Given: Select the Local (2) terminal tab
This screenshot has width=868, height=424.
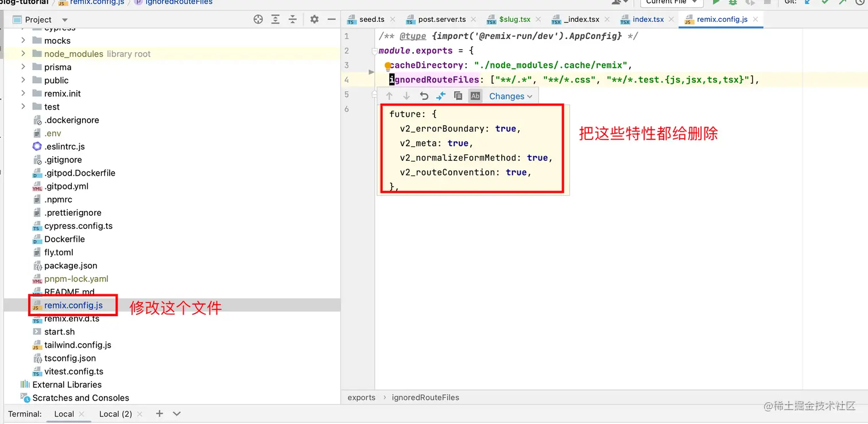Looking at the screenshot, I should pyautogui.click(x=115, y=414).
